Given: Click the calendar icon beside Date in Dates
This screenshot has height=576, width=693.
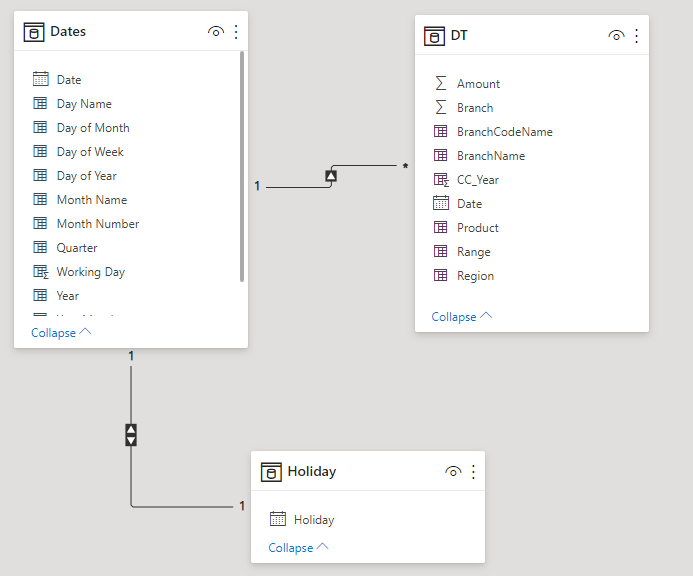Looking at the screenshot, I should coord(41,79).
